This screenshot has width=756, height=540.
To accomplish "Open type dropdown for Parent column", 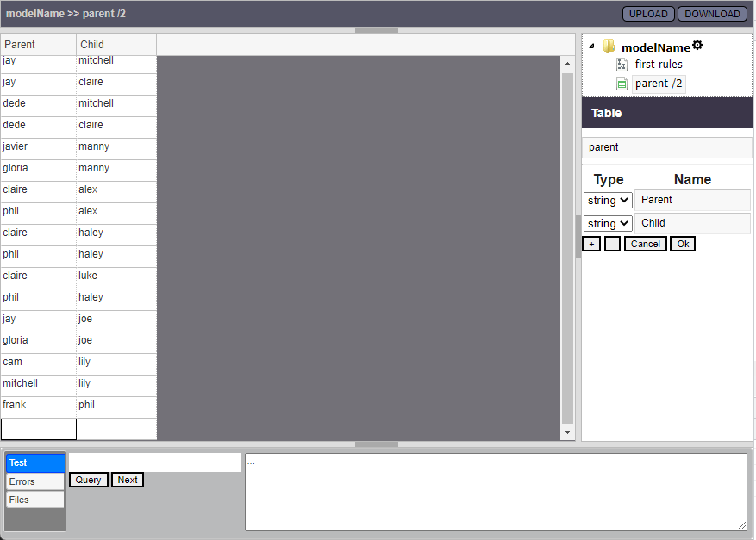I will 608,200.
